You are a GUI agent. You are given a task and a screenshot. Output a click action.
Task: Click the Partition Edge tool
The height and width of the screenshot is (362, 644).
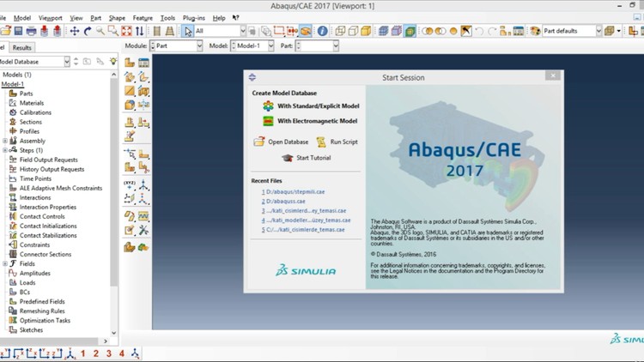tap(130, 154)
